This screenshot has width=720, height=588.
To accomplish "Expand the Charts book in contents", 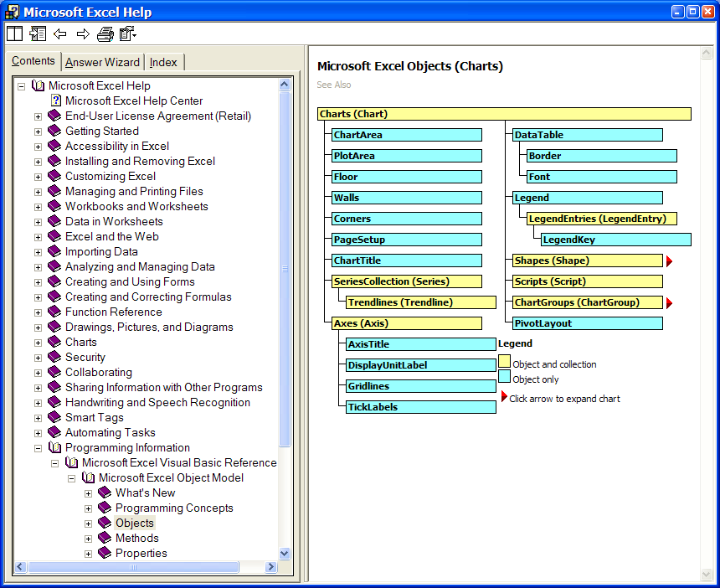I will tap(38, 343).
